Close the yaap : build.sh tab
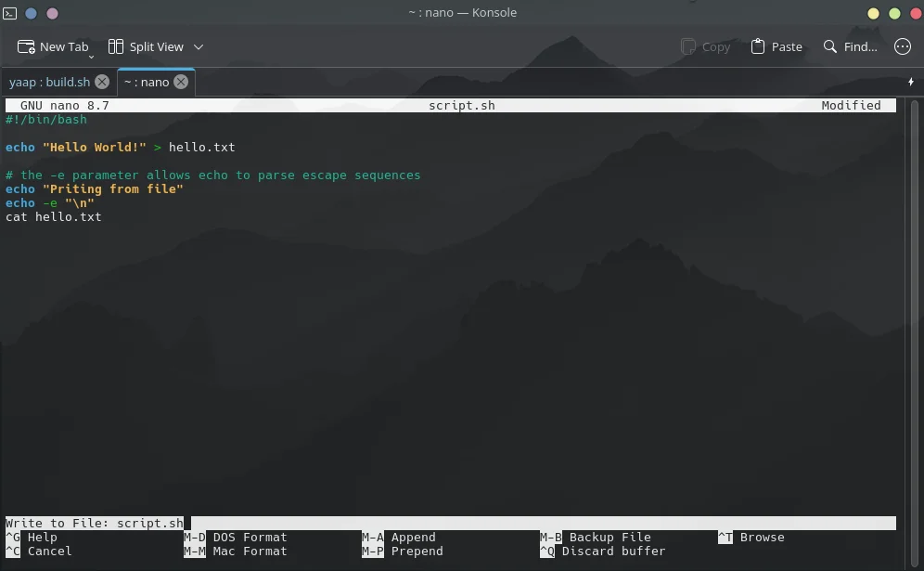The image size is (924, 571). tap(102, 82)
